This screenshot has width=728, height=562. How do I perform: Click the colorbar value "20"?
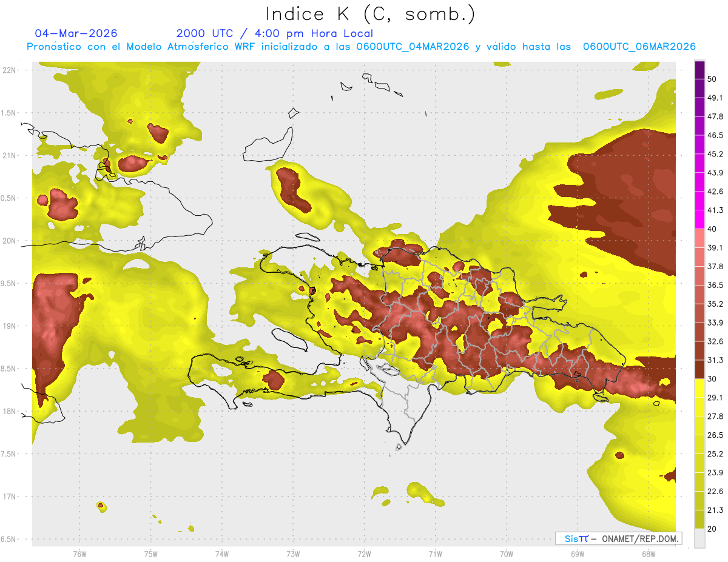coord(712,529)
